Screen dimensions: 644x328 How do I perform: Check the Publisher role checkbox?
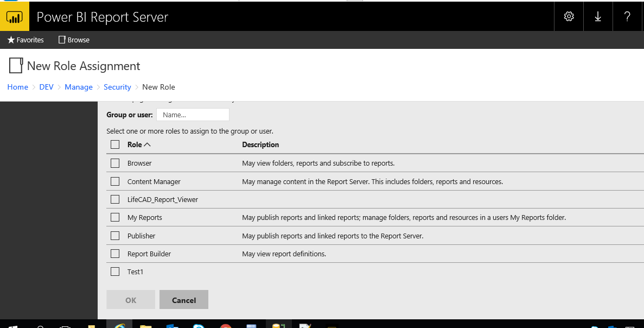(x=115, y=236)
